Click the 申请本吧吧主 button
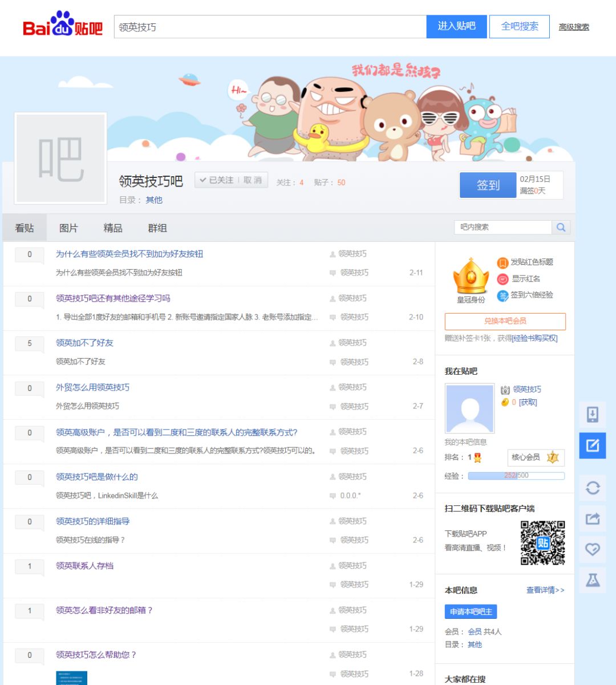This screenshot has height=685, width=616. (x=471, y=611)
